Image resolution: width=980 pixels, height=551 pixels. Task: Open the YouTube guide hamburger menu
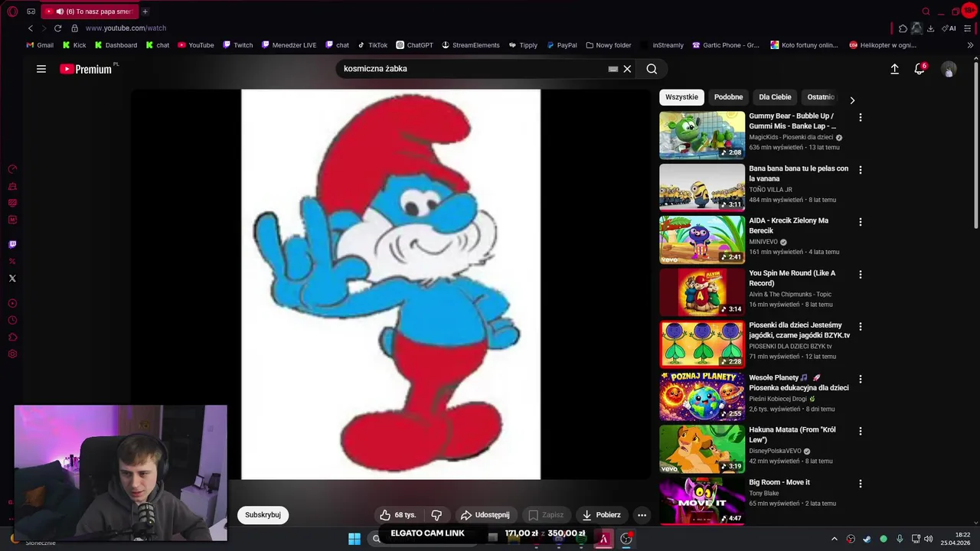pos(41,69)
